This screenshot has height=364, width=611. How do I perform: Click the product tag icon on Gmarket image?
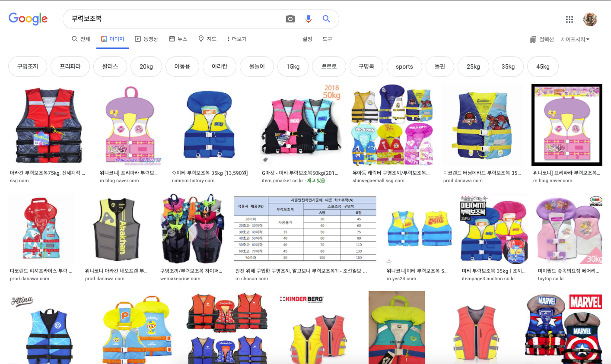pyautogui.click(x=265, y=160)
